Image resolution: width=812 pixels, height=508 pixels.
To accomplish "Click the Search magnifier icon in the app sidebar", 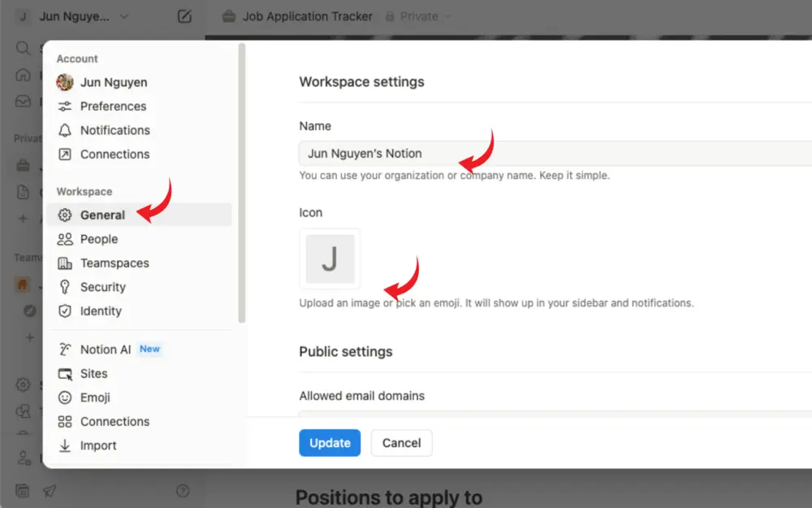I will pyautogui.click(x=23, y=48).
